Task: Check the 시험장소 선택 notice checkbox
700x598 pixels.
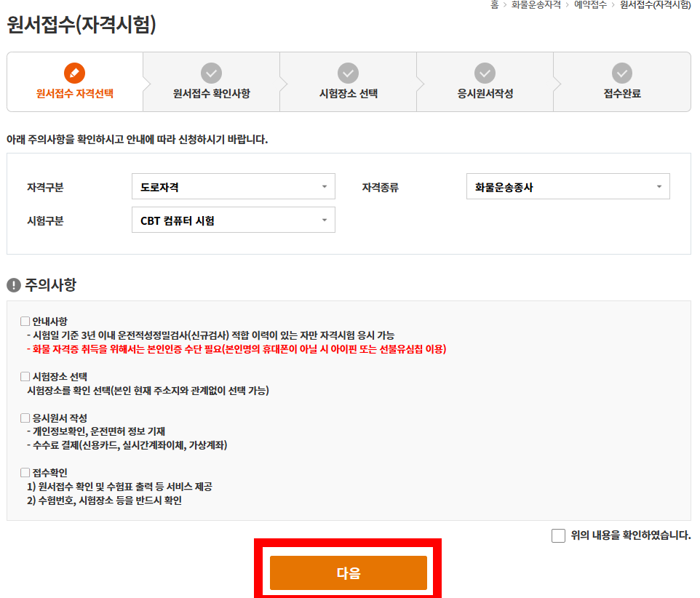Action: [x=25, y=377]
